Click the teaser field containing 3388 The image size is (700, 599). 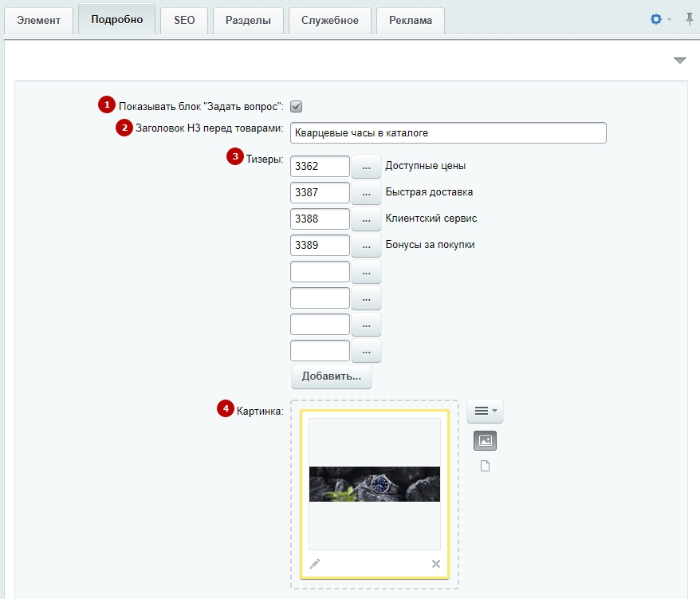click(x=320, y=219)
